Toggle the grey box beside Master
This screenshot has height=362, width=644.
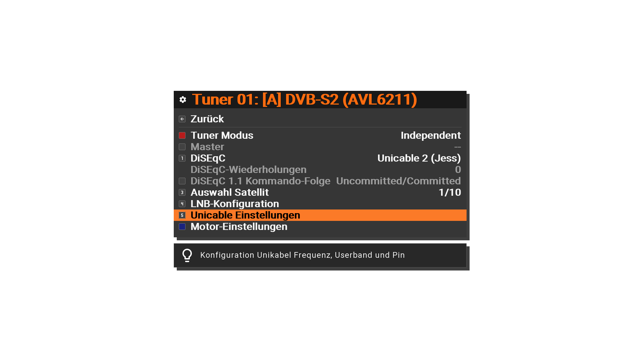(x=182, y=147)
